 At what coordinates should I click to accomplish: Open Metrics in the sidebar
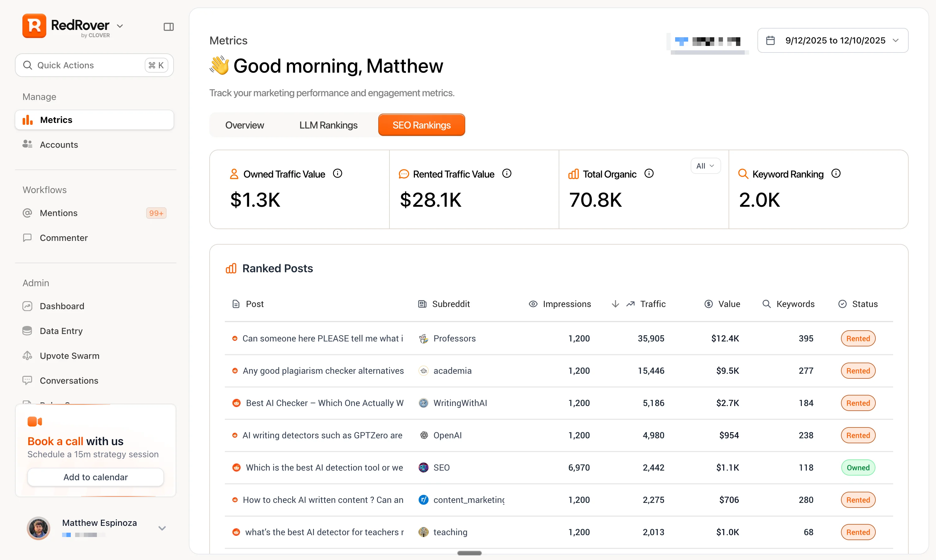[94, 120]
